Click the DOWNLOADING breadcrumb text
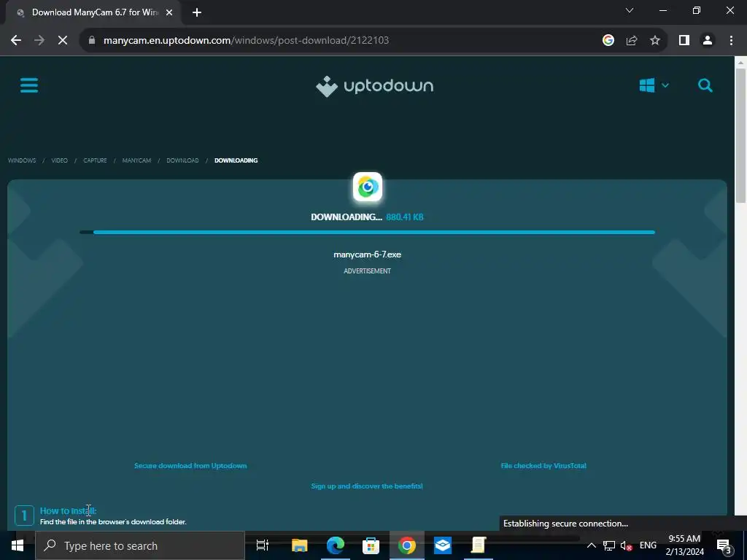 coord(236,160)
